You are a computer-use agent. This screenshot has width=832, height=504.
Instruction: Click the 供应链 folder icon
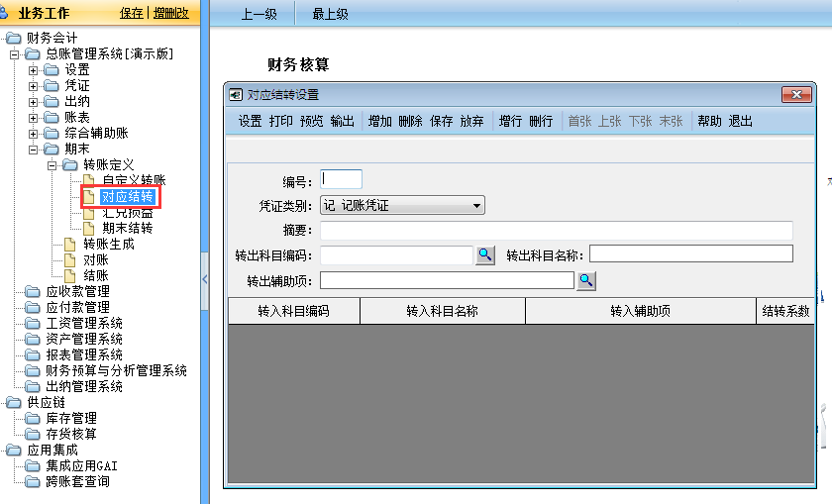(x=14, y=402)
